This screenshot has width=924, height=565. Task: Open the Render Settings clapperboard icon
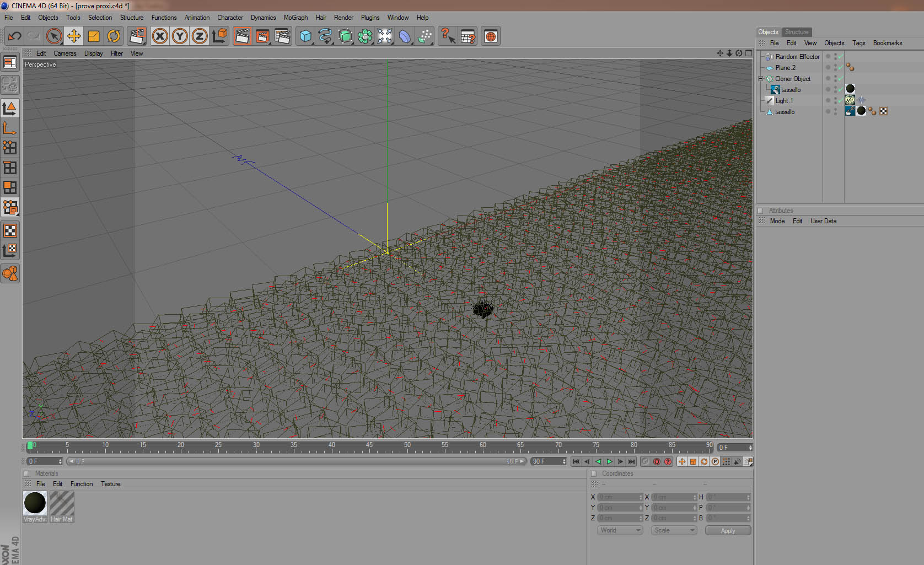[282, 36]
